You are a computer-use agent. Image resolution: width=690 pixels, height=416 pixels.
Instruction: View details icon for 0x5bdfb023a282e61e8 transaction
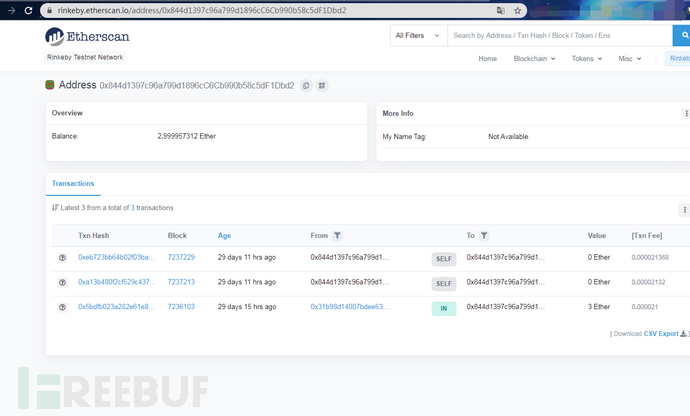[62, 307]
